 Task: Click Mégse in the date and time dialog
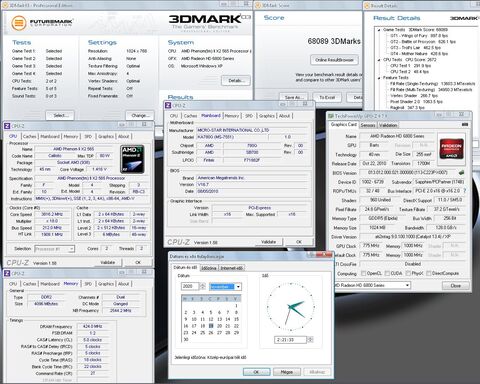pyautogui.click(x=287, y=372)
